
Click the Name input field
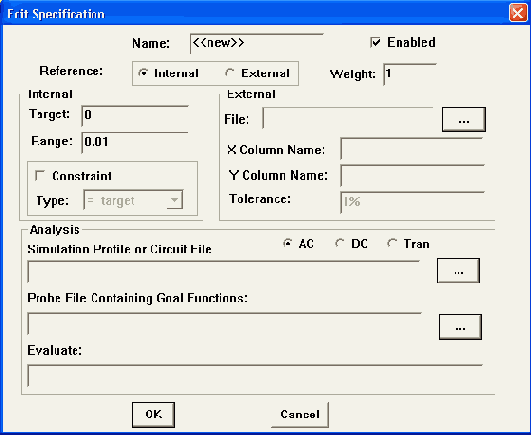tap(257, 43)
